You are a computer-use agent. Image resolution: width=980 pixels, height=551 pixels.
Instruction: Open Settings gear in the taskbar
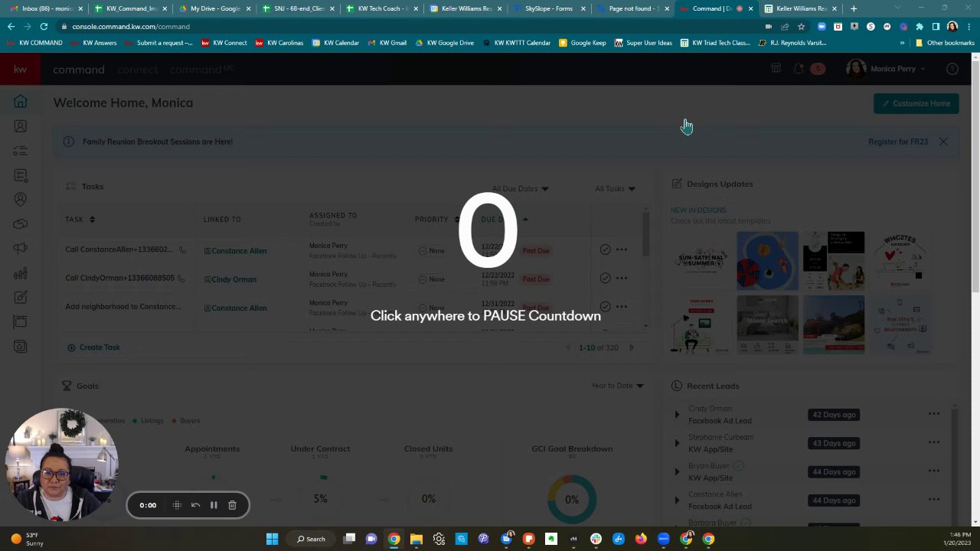439,539
